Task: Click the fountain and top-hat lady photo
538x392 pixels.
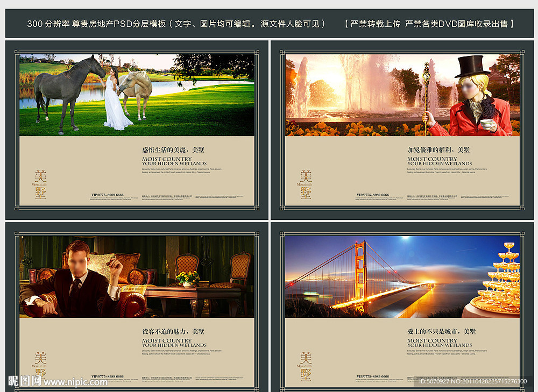Action: tap(402, 95)
